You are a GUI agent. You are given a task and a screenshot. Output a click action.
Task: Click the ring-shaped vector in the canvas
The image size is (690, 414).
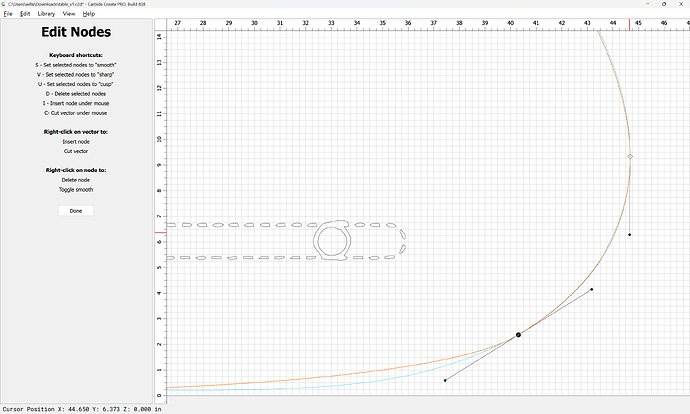click(332, 240)
